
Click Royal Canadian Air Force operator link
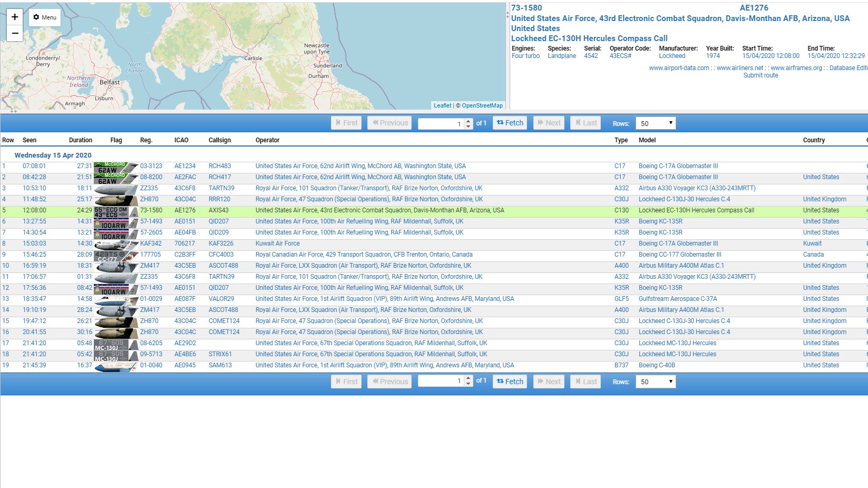coord(364,255)
